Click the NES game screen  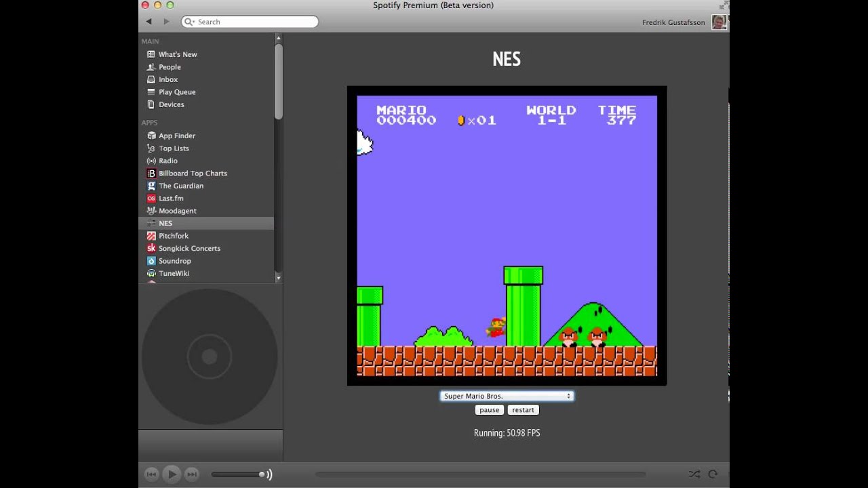[x=507, y=236]
